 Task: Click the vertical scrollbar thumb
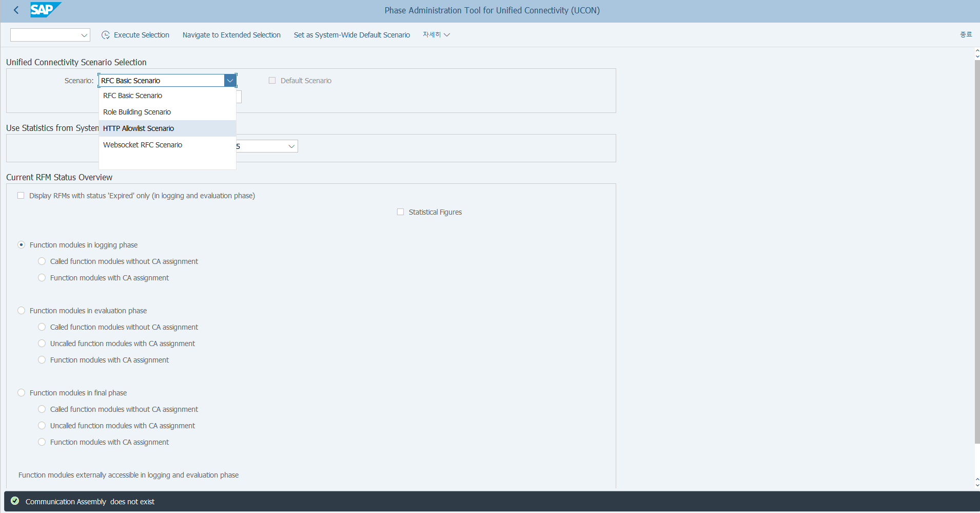[x=977, y=252]
